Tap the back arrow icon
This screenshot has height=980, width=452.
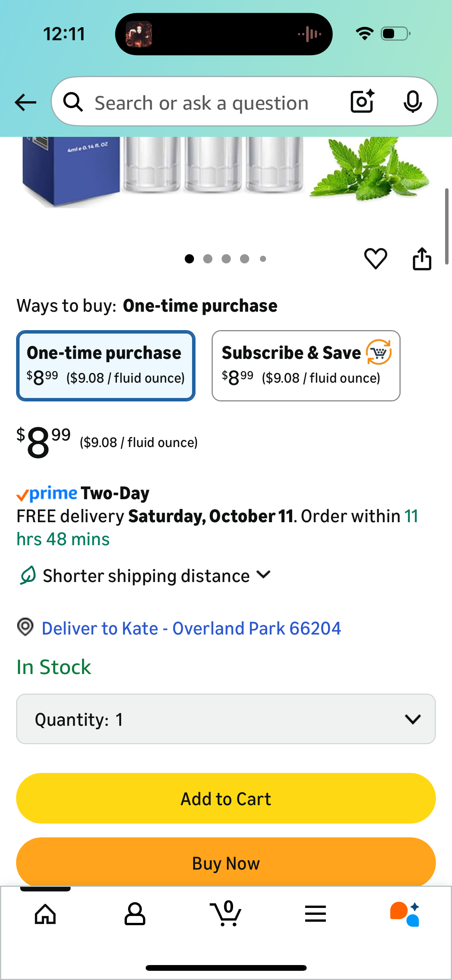tap(26, 102)
